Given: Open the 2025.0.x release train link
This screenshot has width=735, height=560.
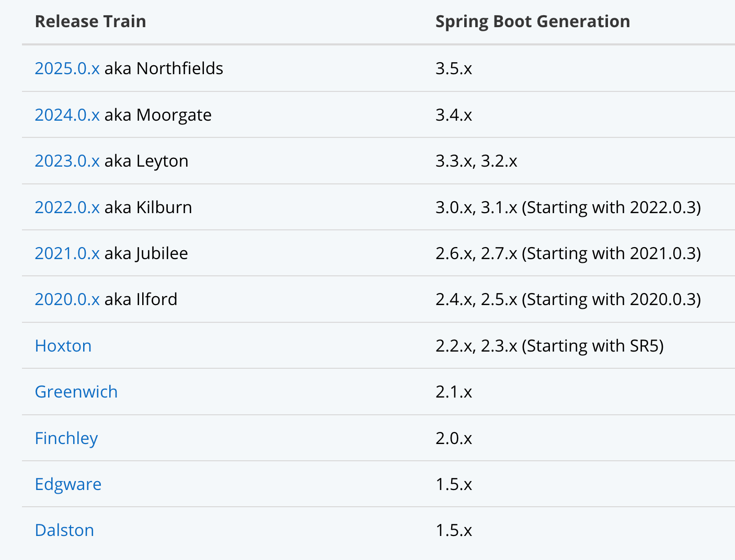Looking at the screenshot, I should pyautogui.click(x=67, y=68).
